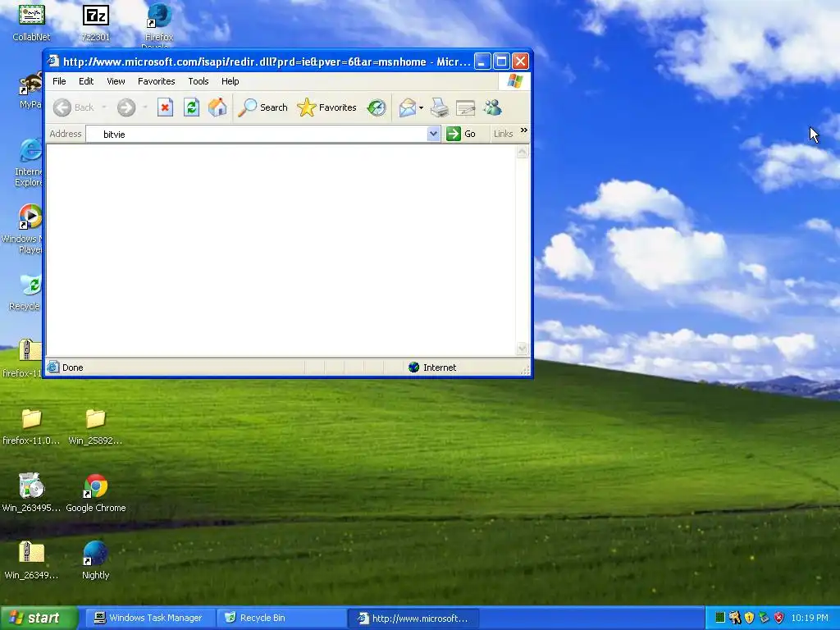Open the Help menu
Image resolution: width=840 pixels, height=630 pixels.
[x=231, y=81]
